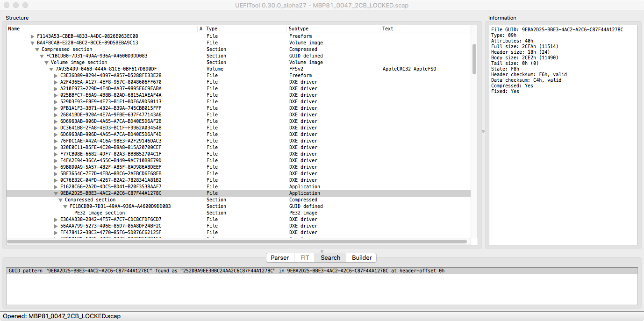The height and width of the screenshot is (321, 644).
Task: Expand the C3E36D09 Freeform file entry
Action: [x=56, y=76]
